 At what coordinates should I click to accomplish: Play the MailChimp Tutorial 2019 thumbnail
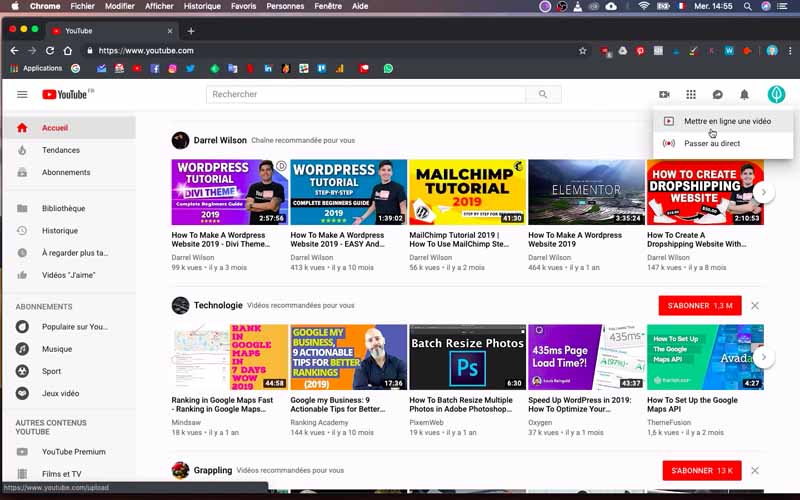pyautogui.click(x=467, y=192)
